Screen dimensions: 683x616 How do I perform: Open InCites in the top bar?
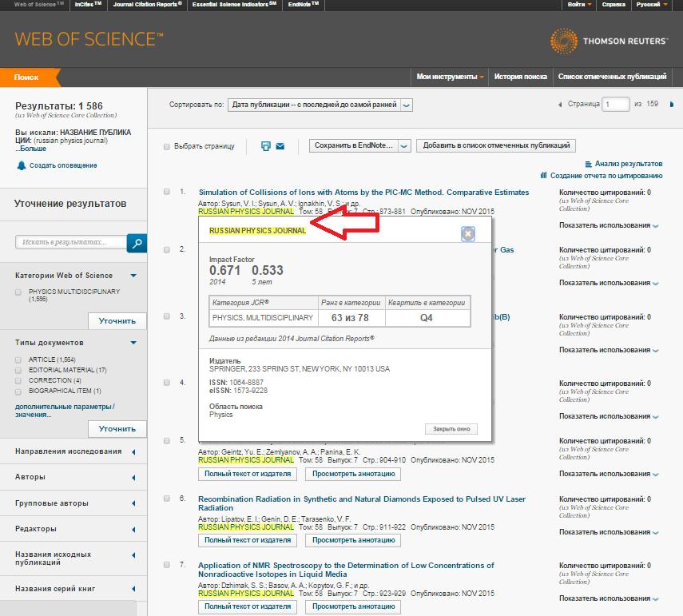[x=88, y=4]
